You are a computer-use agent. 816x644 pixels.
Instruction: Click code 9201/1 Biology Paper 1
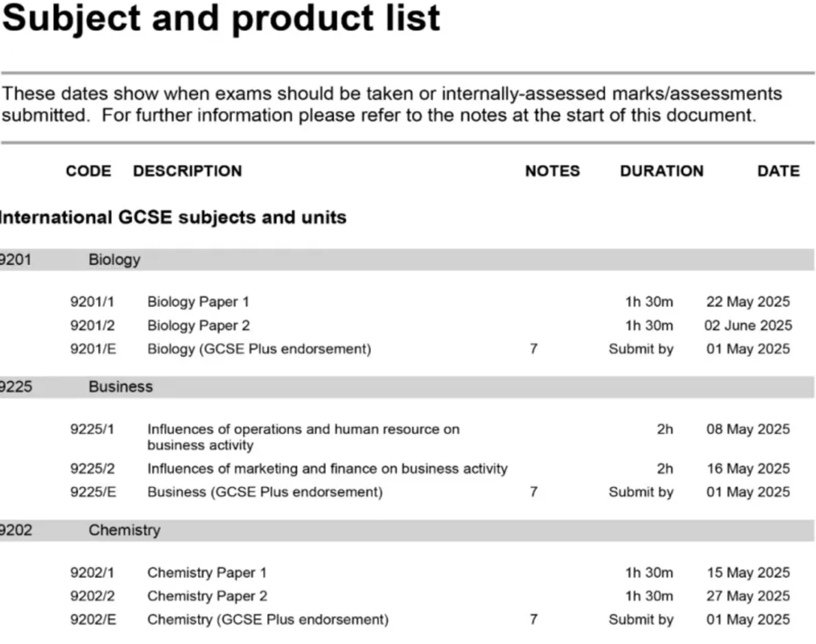coord(92,302)
